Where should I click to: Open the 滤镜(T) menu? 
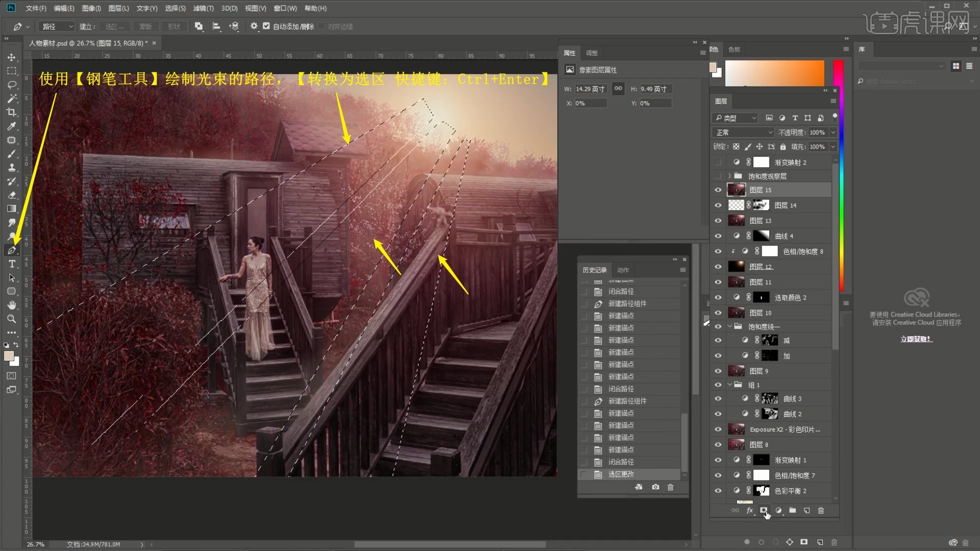[x=203, y=8]
